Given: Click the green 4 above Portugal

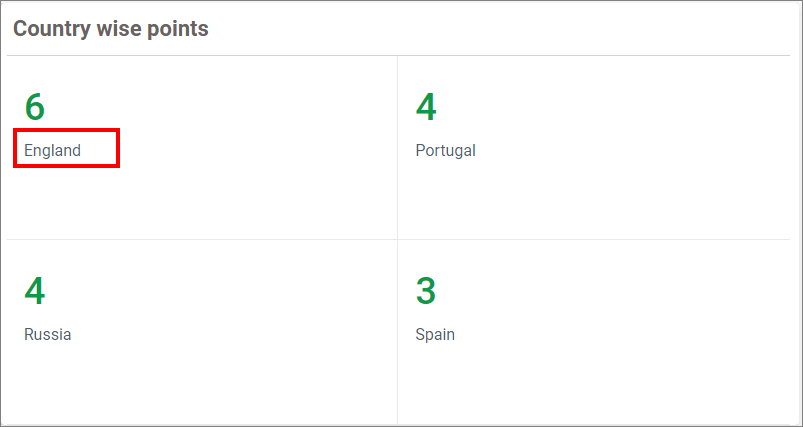Looking at the screenshot, I should pyautogui.click(x=426, y=107).
